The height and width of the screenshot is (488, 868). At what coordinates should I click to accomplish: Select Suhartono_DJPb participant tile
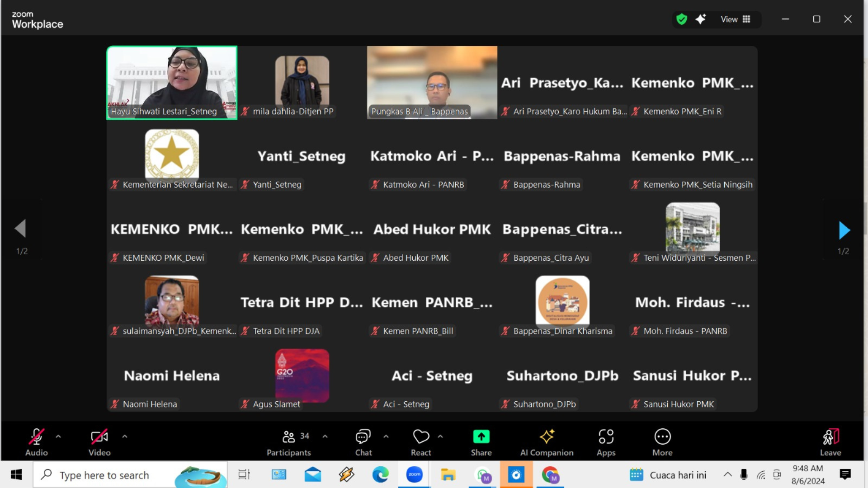tap(562, 375)
